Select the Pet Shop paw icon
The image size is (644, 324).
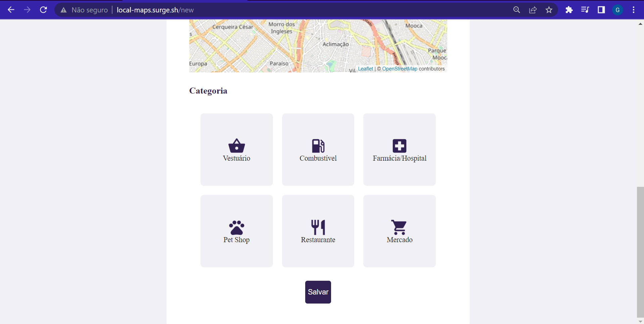coord(237,227)
